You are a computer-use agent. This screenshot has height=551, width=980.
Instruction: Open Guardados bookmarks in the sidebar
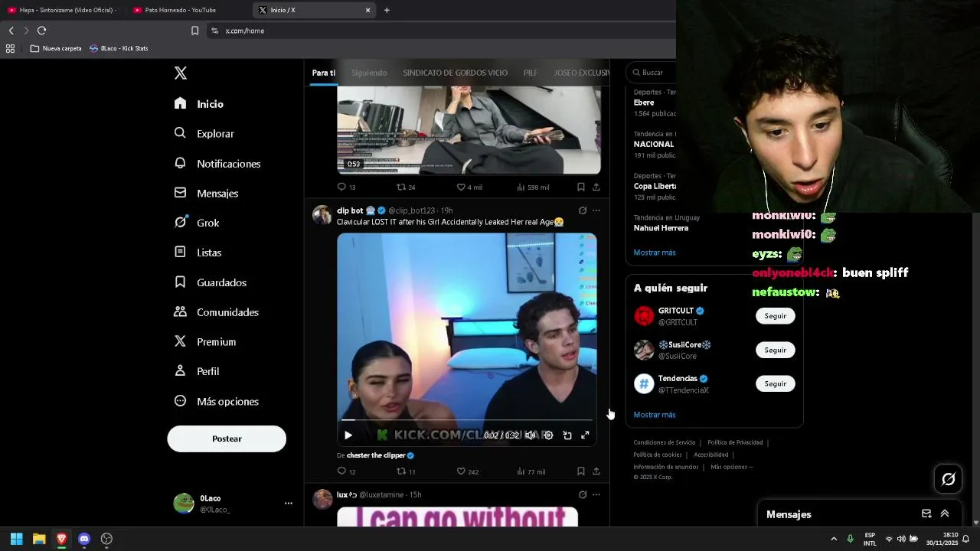pyautogui.click(x=211, y=282)
